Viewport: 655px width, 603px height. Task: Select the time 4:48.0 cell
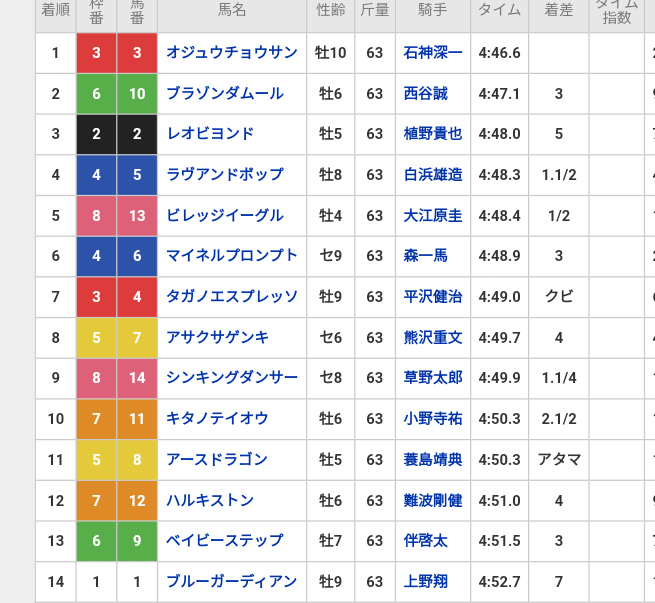pyautogui.click(x=500, y=134)
